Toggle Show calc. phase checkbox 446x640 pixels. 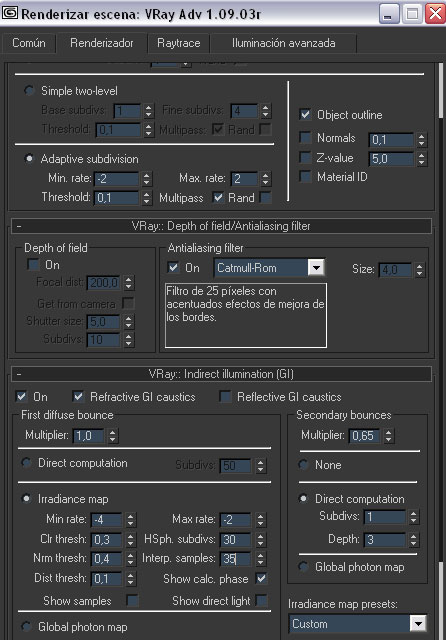[261, 578]
